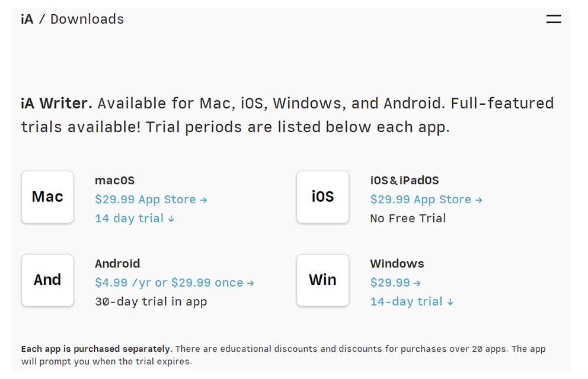Screen dimensions: 588x379
Task: Go to iA home in breadcrumb
Action: 27,20
